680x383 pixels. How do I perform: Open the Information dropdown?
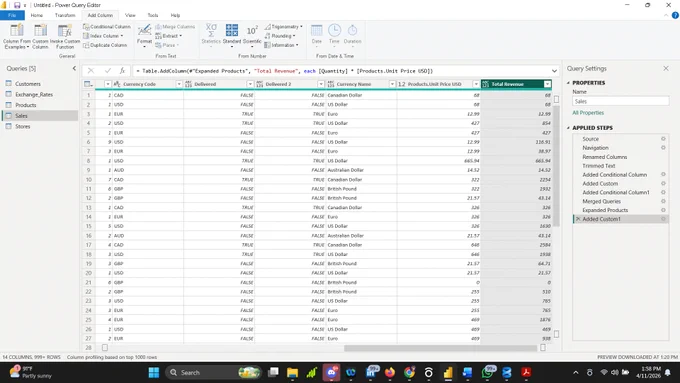[x=281, y=45]
